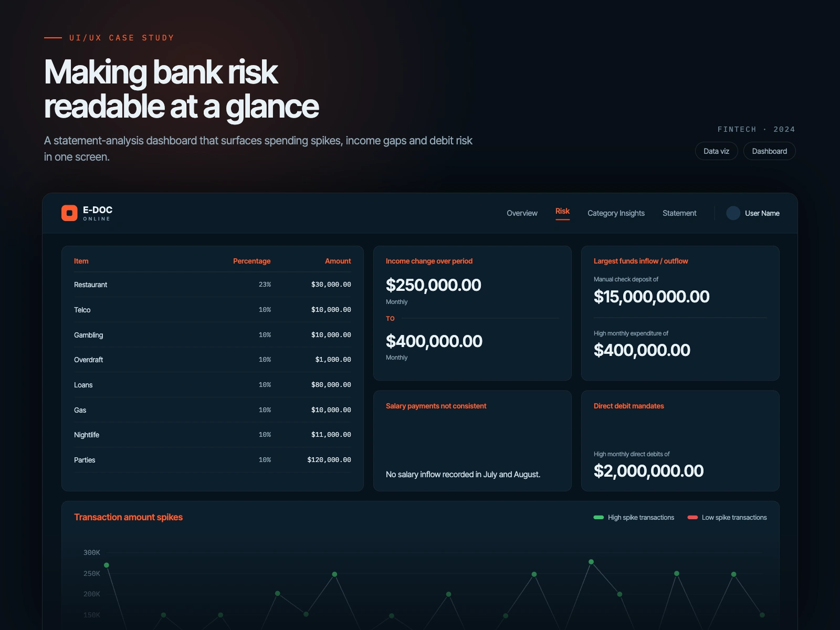Click the Loans row label
The height and width of the screenshot is (630, 840).
coord(83,385)
